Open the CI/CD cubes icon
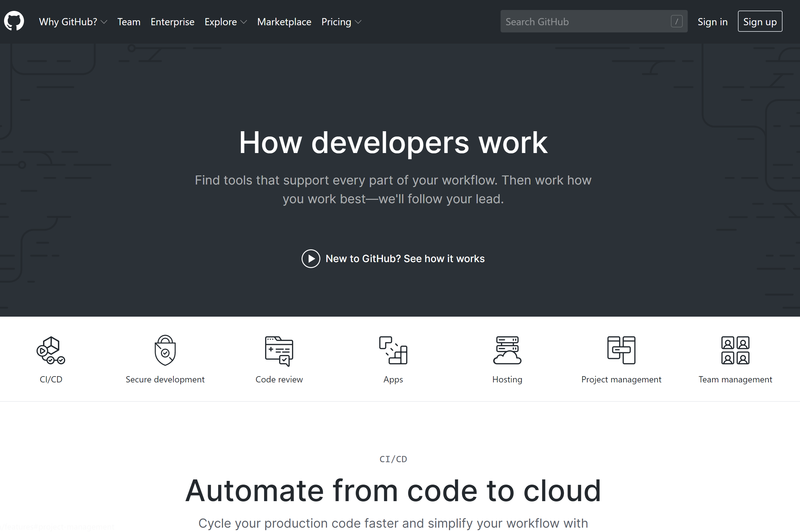Screen dimensions: 800x532 pos(51,350)
